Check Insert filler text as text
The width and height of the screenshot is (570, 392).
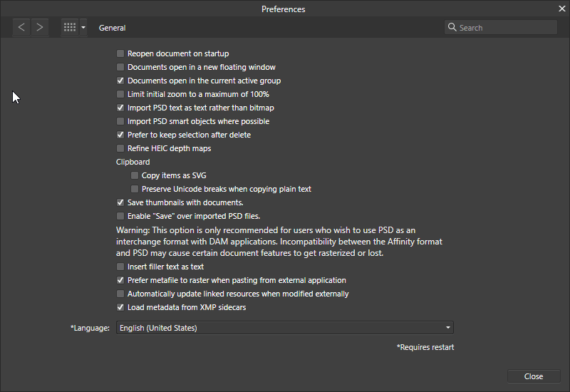tap(120, 267)
